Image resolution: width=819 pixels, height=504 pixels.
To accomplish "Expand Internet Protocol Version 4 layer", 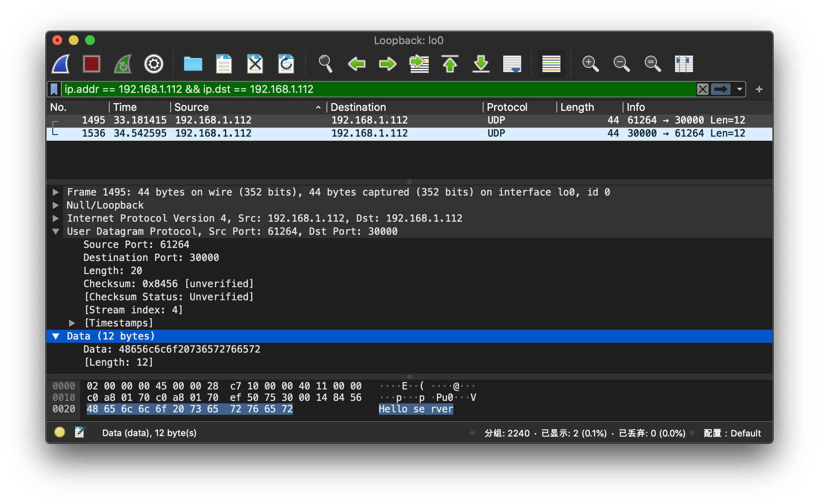I will (56, 218).
